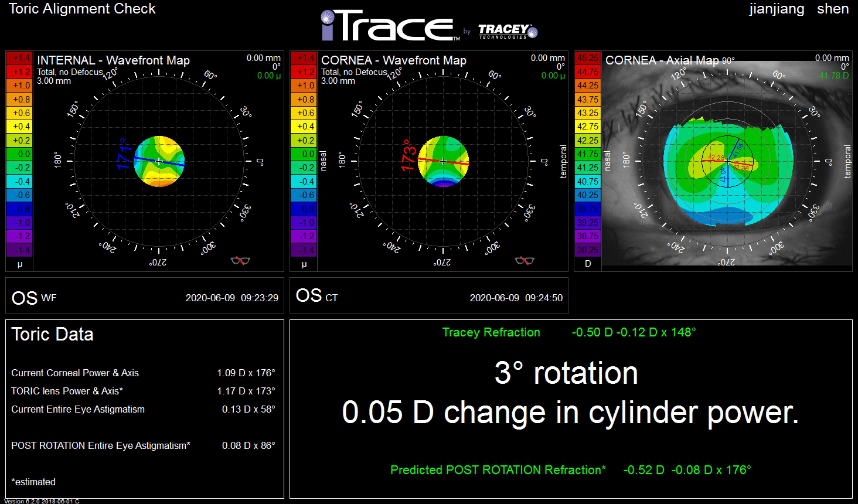Select the -1.4 swatch in INTERNAL color scale
Screen dimensions: 858x504
coord(19,250)
